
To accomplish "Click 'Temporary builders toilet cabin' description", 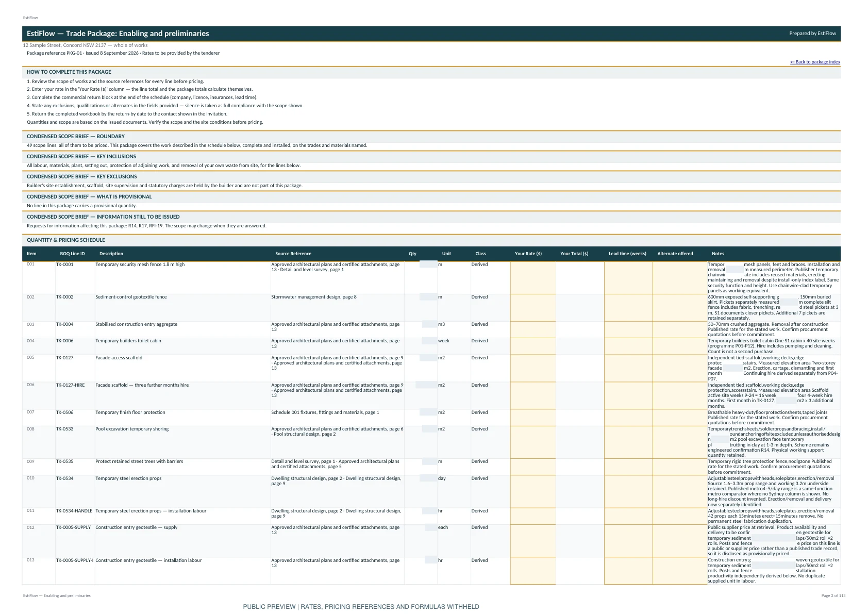I will pos(128,341).
